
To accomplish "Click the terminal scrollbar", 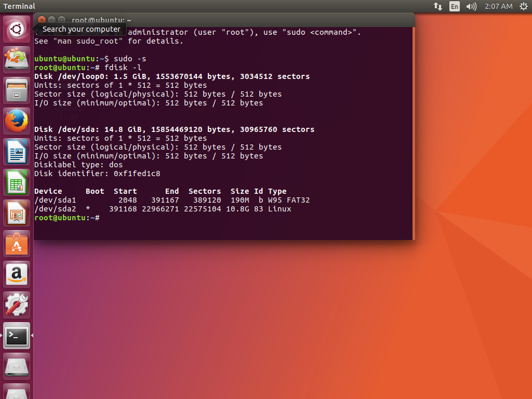I will [x=414, y=133].
